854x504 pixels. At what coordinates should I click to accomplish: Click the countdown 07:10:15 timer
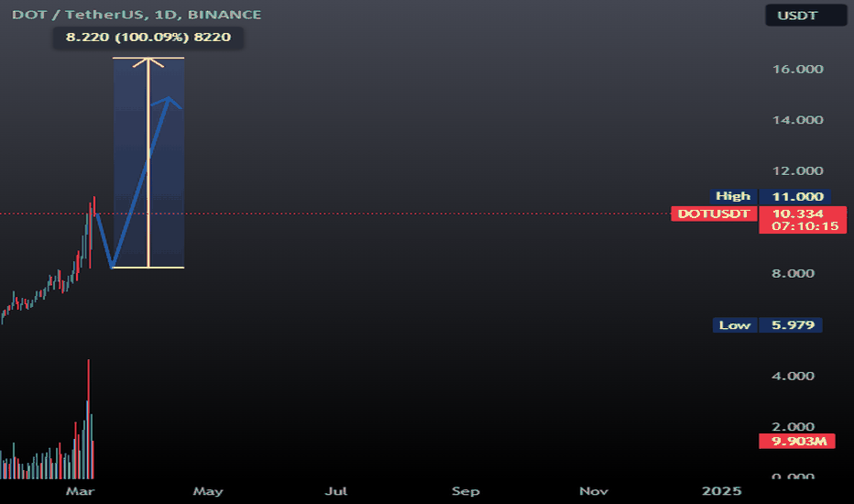tap(805, 226)
